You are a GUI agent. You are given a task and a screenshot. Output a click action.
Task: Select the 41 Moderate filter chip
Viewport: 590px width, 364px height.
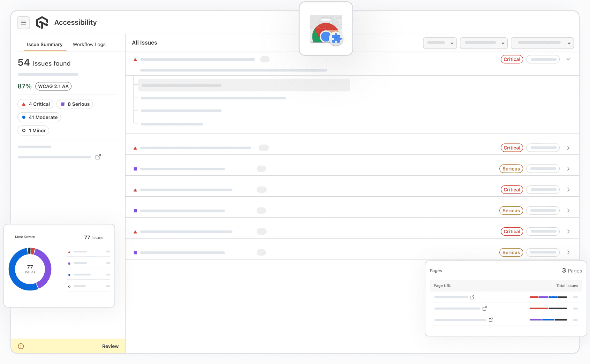[x=39, y=117]
